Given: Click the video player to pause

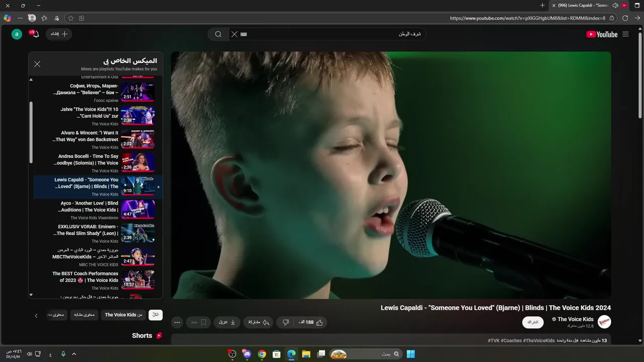Looking at the screenshot, I should 391,175.
